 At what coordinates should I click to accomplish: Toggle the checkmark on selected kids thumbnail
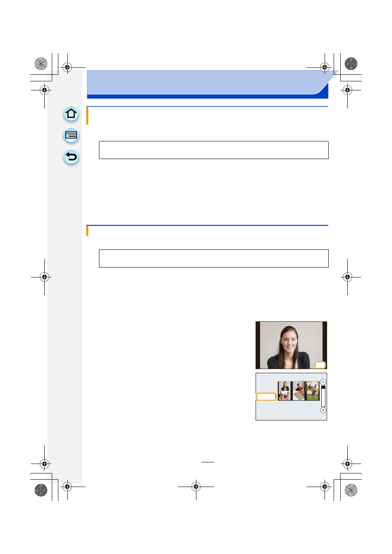point(309,383)
